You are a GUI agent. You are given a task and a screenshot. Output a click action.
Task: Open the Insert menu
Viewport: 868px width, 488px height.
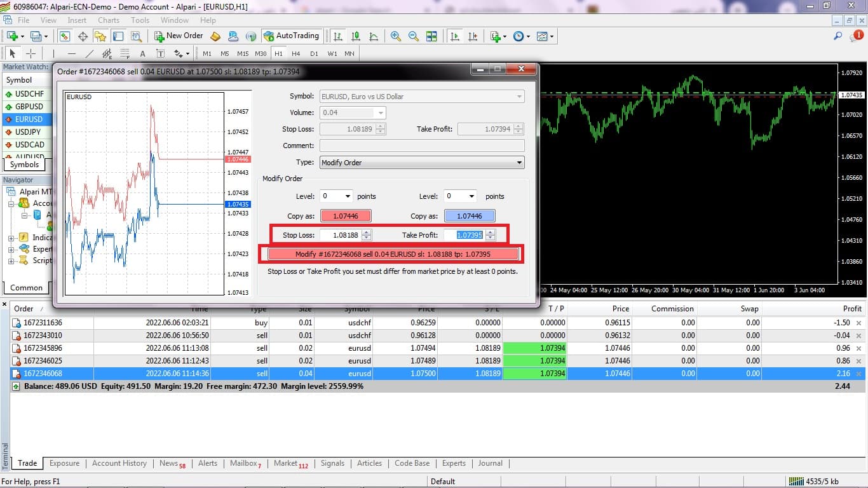coord(77,20)
